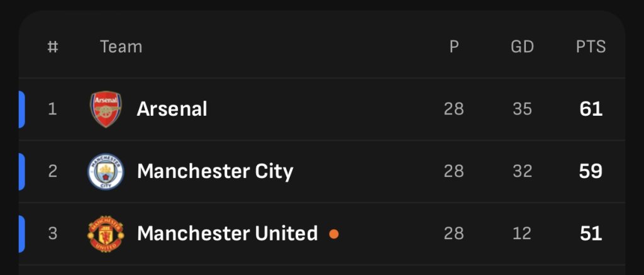The height and width of the screenshot is (275, 644).
Task: Click Manchester City's 59 points value
Action: [x=591, y=171]
